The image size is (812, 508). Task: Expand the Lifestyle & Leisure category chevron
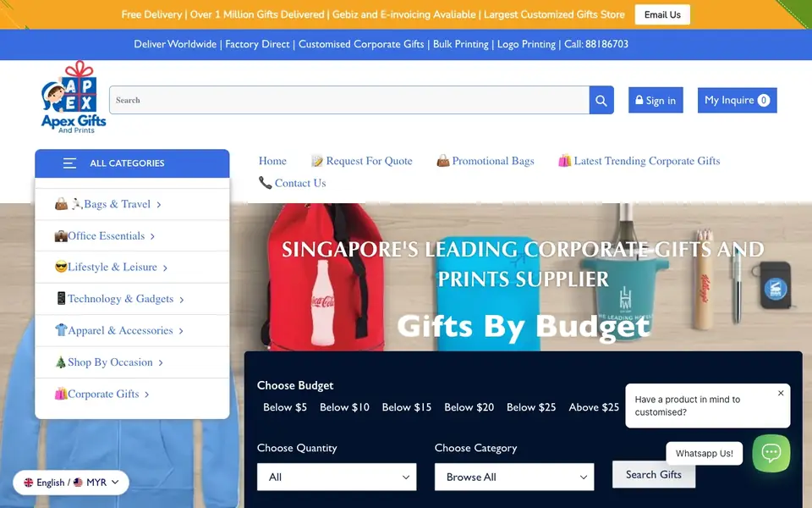point(165,268)
